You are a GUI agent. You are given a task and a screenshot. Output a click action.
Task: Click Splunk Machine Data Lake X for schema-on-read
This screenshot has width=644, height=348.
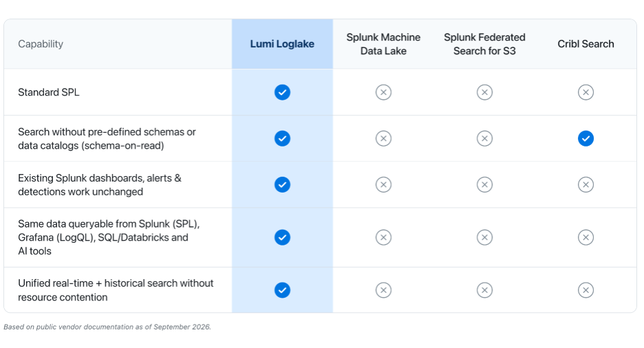click(383, 138)
